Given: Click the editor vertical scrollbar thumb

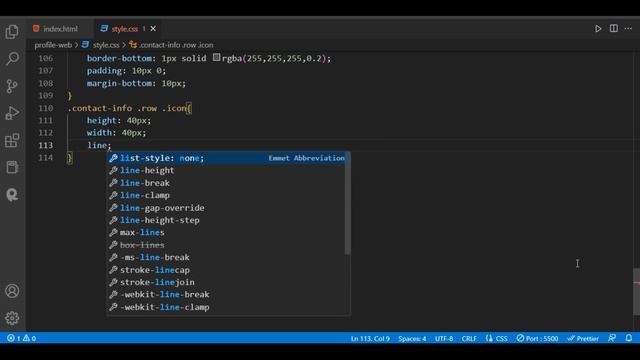Looking at the screenshot, I should [x=636, y=291].
